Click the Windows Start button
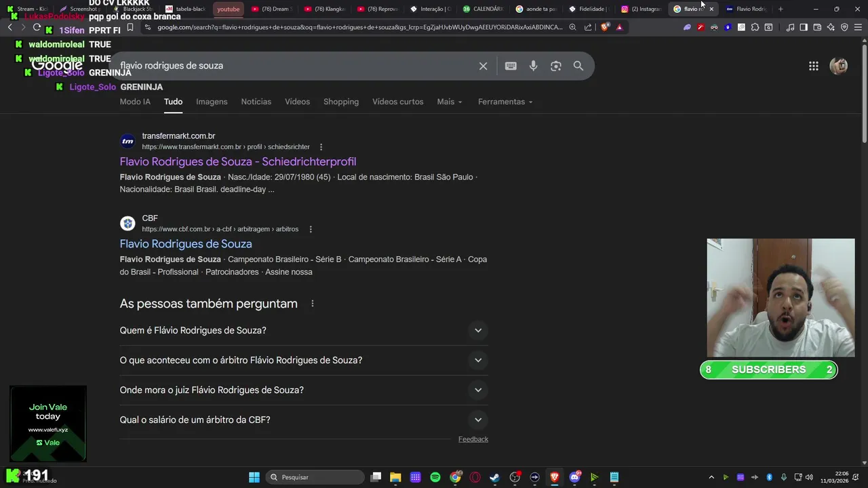This screenshot has width=868, height=488. coord(254,477)
